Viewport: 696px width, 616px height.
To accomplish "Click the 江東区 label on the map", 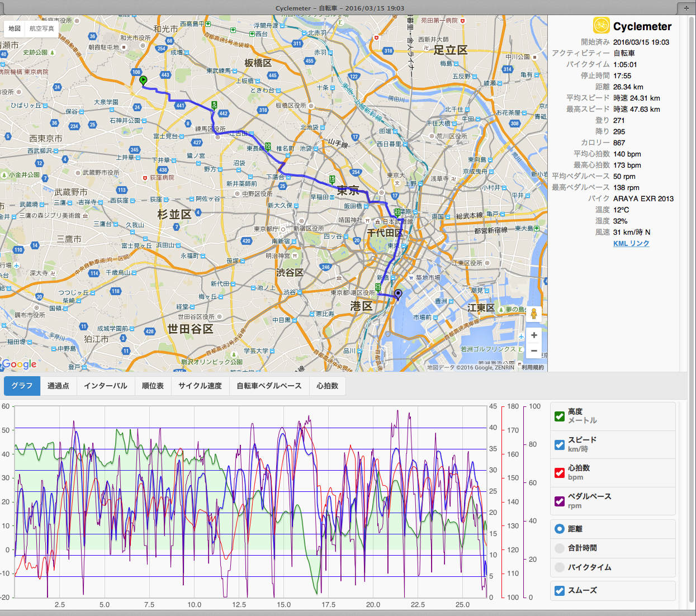I will pyautogui.click(x=481, y=308).
